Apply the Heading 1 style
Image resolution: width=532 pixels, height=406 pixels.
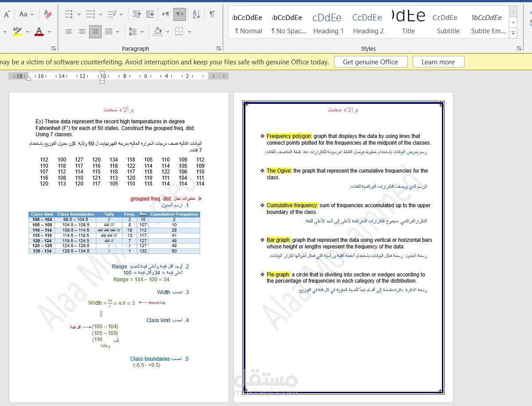(328, 23)
